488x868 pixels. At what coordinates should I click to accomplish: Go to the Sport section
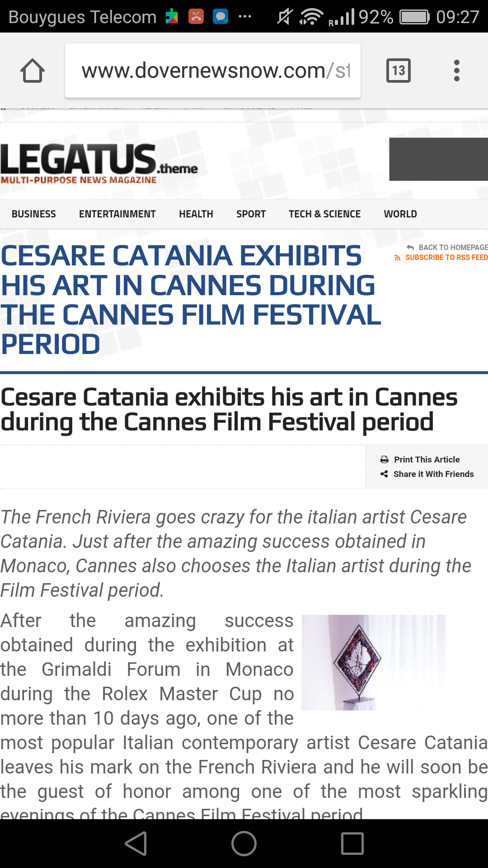point(251,214)
